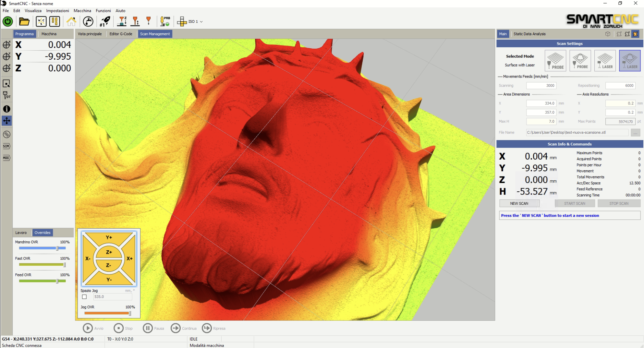Select the Overrides tab
This screenshot has width=644, height=348.
click(x=43, y=233)
